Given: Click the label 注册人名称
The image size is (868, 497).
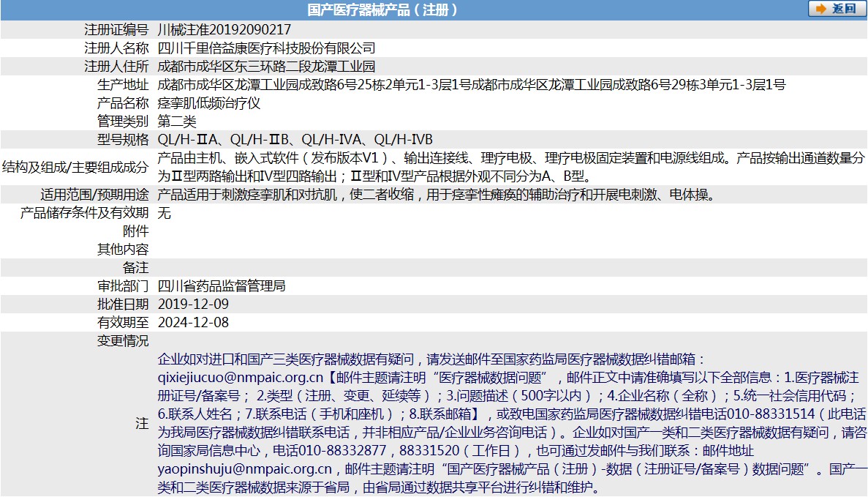Looking at the screenshot, I should pos(116,48).
